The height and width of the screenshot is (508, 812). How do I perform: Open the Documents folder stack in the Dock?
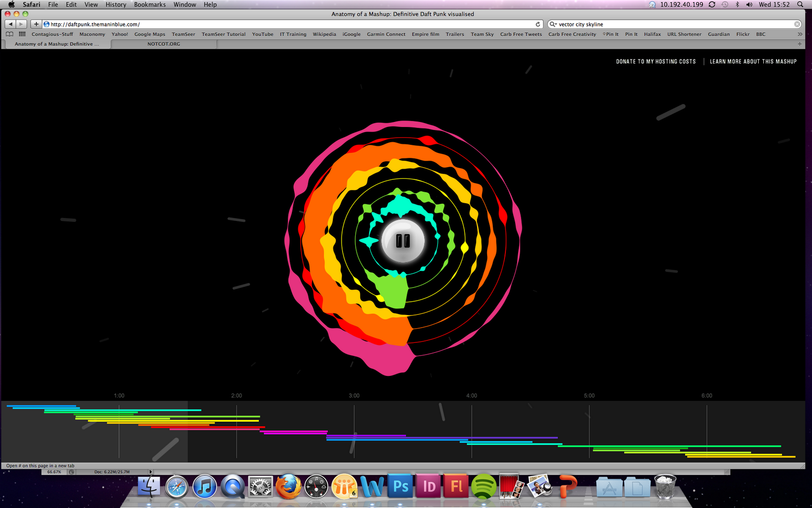pos(637,487)
